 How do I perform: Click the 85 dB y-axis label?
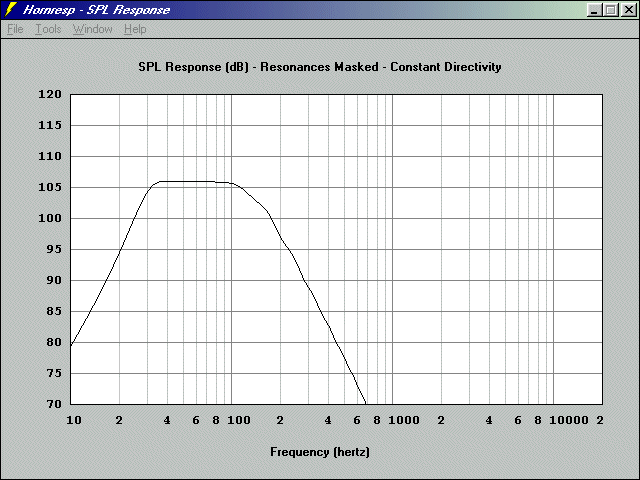pyautogui.click(x=53, y=311)
